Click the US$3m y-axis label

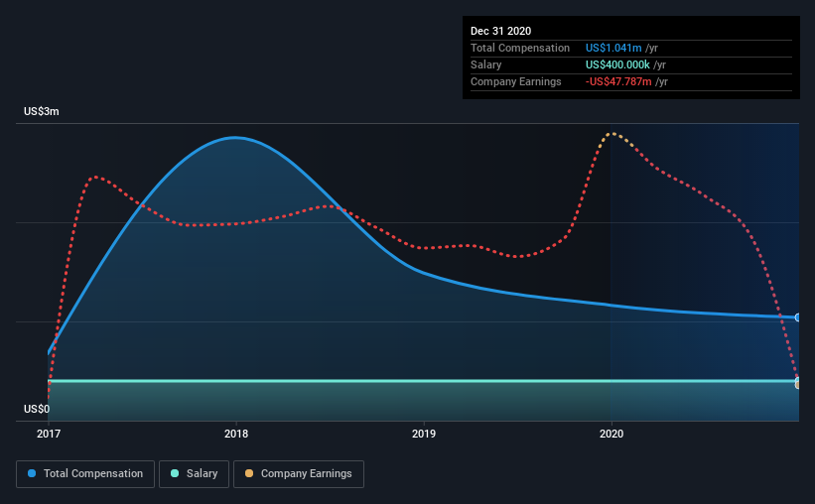[41, 112]
